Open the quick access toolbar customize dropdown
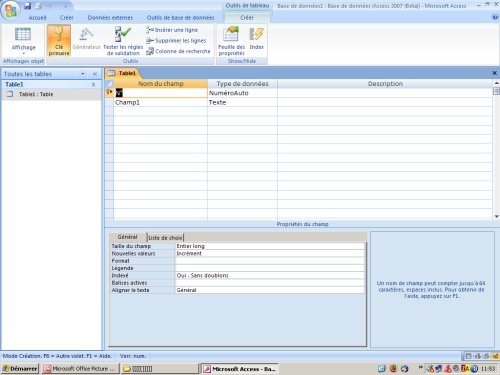This screenshot has width=500, height=375. [65, 6]
